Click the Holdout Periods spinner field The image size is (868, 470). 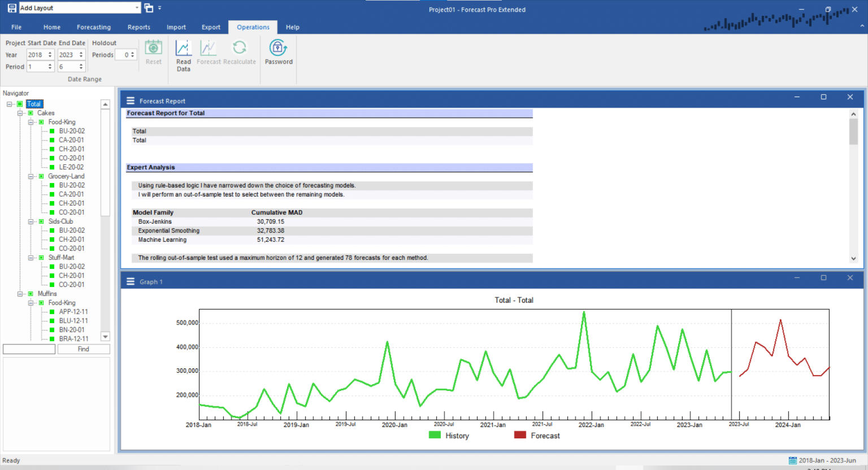(126, 55)
